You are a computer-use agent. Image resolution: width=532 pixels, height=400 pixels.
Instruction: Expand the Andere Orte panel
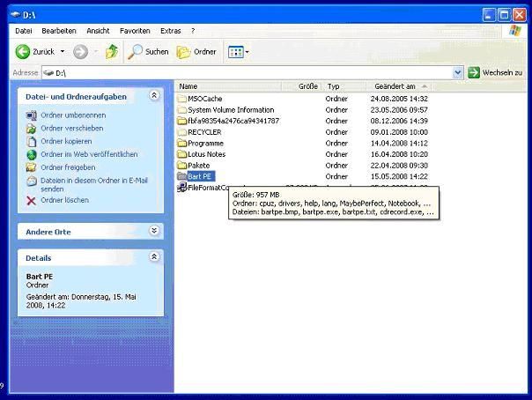(x=154, y=231)
